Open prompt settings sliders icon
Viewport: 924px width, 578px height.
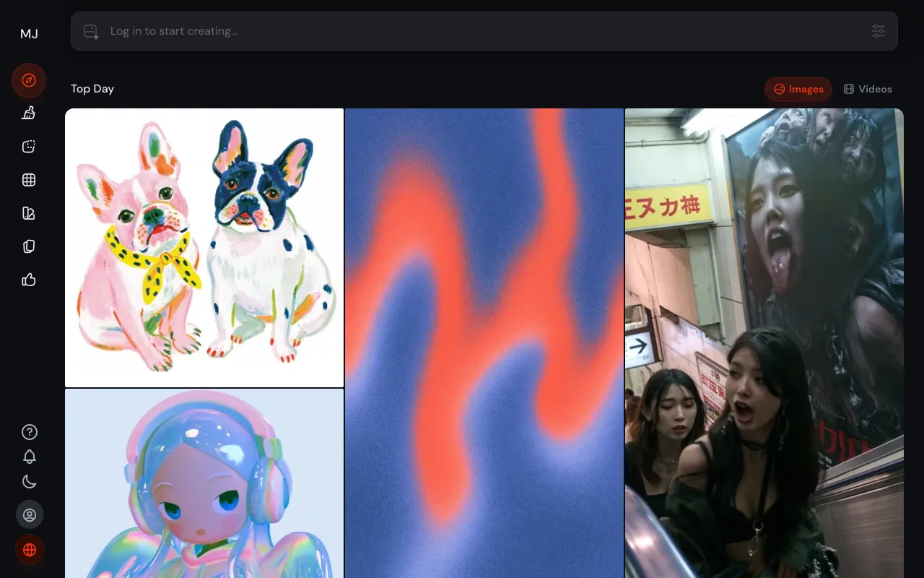point(879,31)
